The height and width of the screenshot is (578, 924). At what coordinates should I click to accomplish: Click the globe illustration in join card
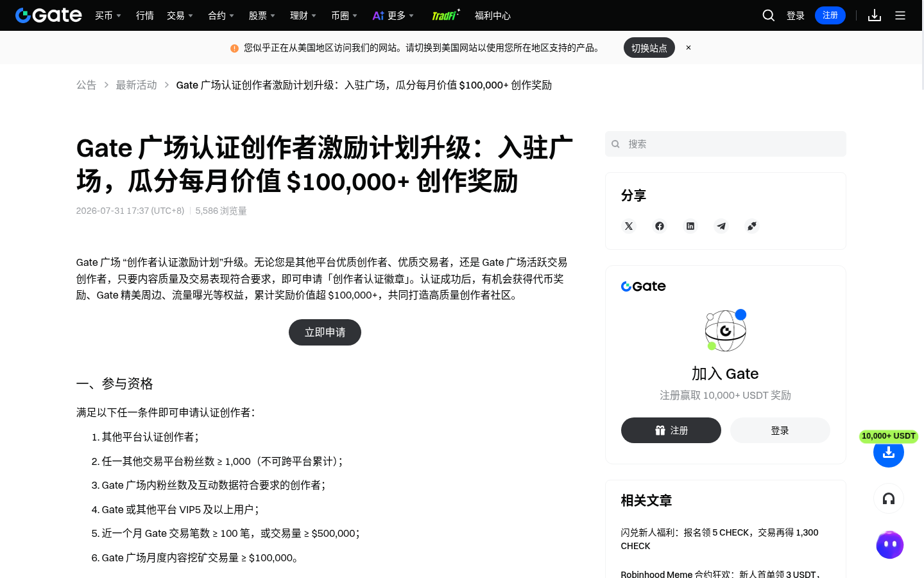click(726, 330)
